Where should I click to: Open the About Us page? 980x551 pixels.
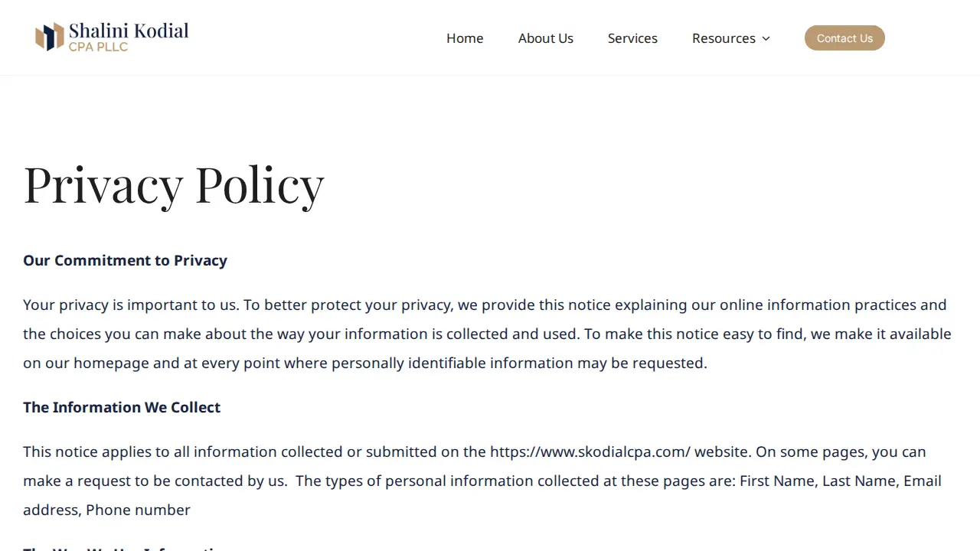point(546,38)
